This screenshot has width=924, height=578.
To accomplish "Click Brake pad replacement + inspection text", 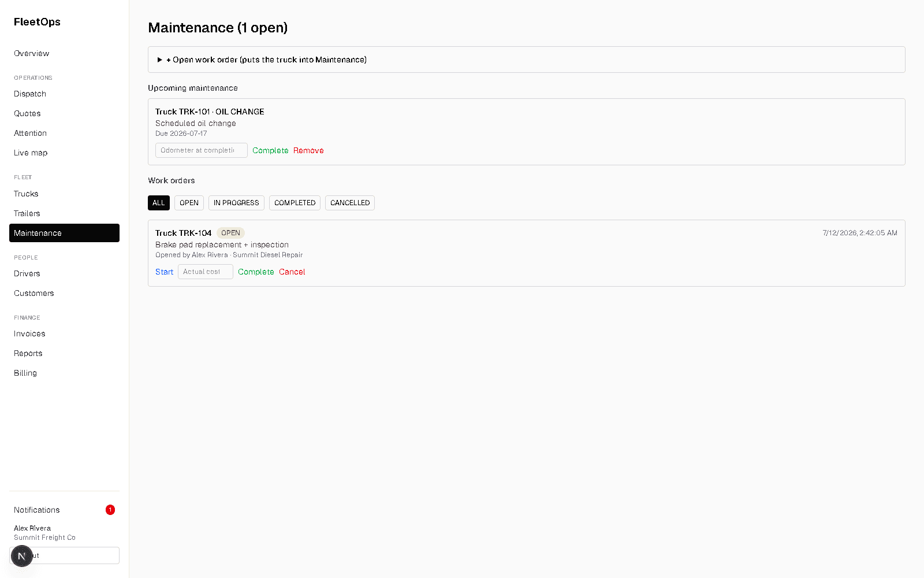I will 222,244.
